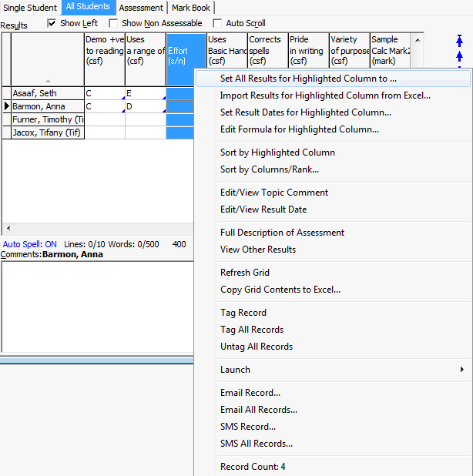Viewport: 473px width, 476px height.
Task: Choose Import Results for Highlighted Column from Excel
Action: point(333,96)
